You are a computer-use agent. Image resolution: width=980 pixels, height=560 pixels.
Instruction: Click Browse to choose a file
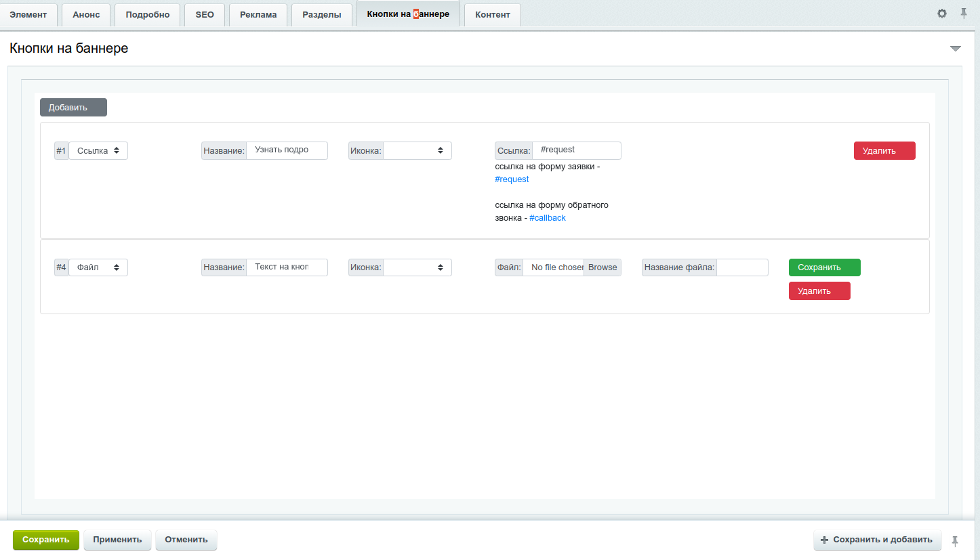pyautogui.click(x=603, y=267)
